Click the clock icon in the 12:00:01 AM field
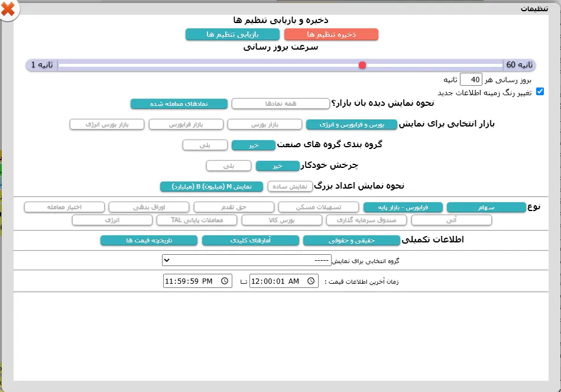This screenshot has height=392, width=561. 311,281
